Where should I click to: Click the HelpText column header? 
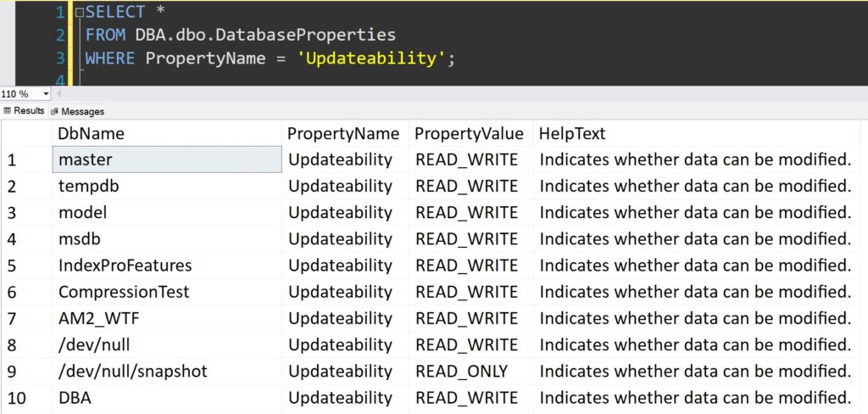[x=697, y=133]
